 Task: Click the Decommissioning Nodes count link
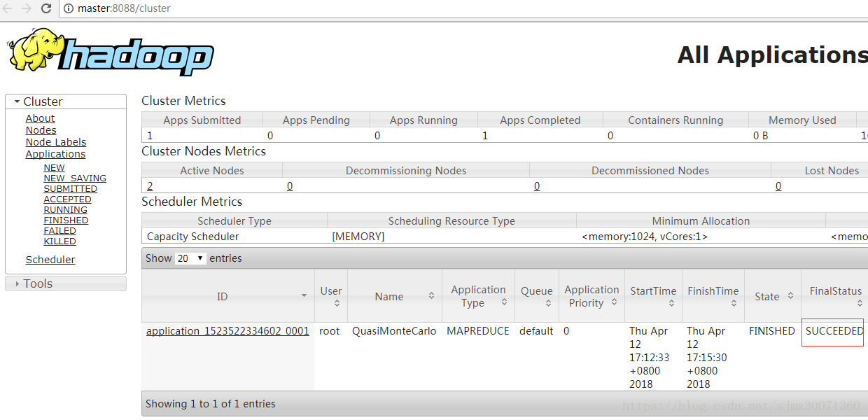click(290, 186)
